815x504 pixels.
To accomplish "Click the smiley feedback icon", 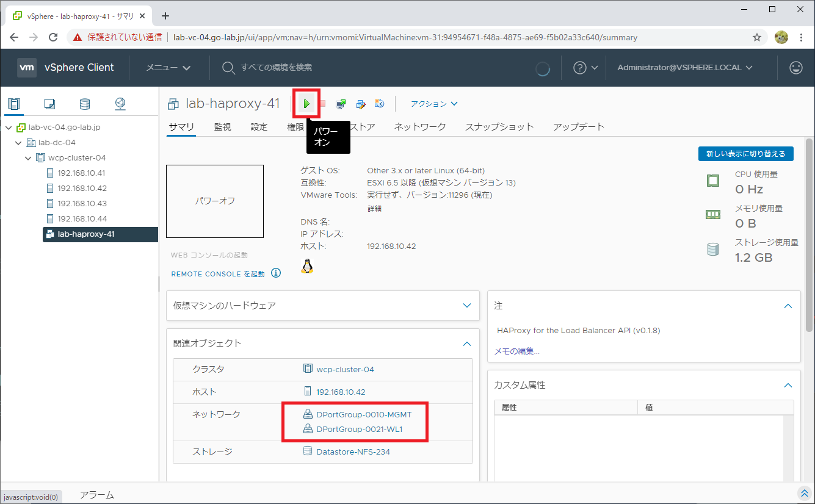I will (x=796, y=68).
